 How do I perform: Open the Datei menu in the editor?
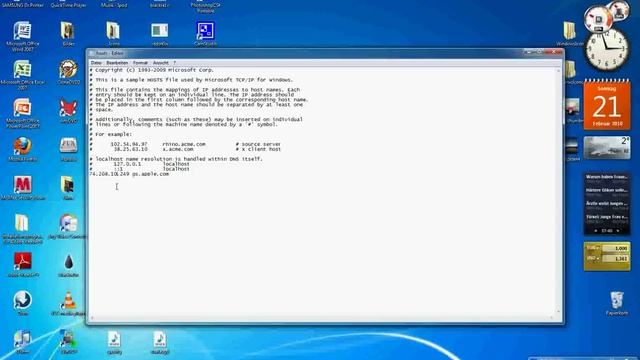[96, 63]
